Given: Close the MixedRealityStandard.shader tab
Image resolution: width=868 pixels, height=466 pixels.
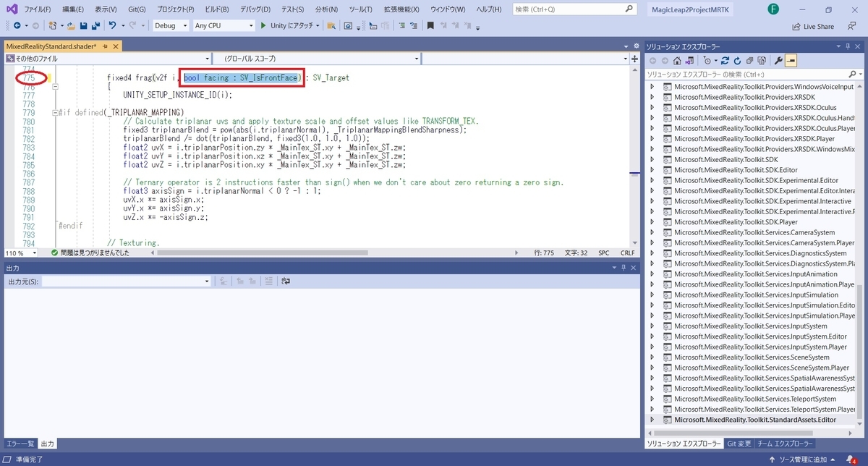Looking at the screenshot, I should 115,46.
